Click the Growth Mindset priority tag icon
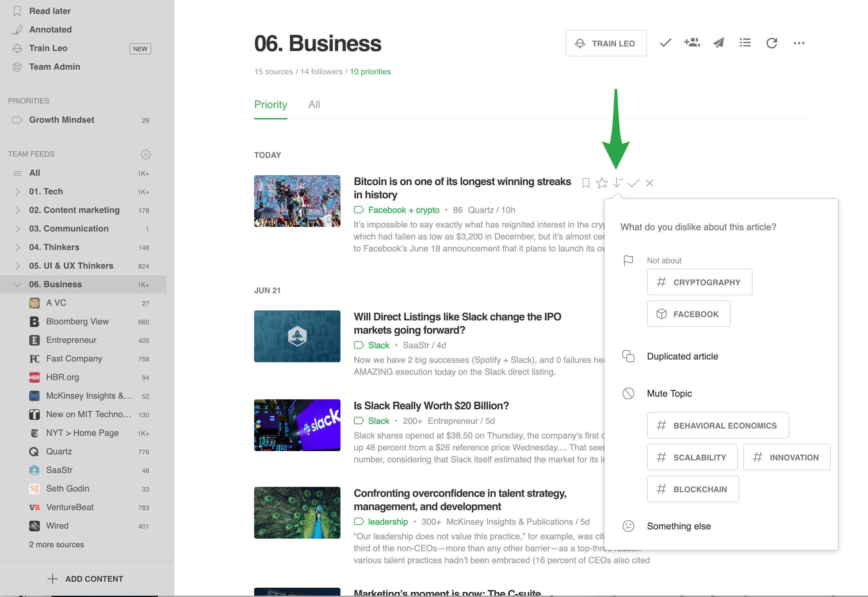868x597 pixels. pyautogui.click(x=17, y=120)
